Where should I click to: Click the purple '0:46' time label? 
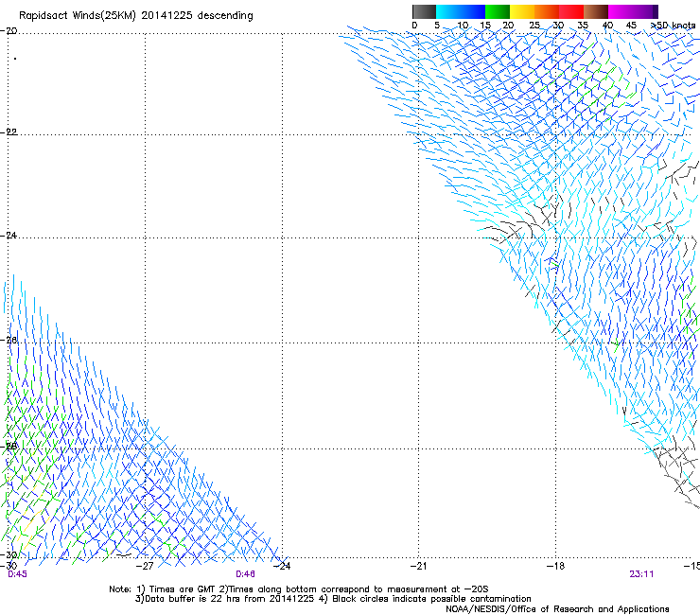pyautogui.click(x=246, y=574)
